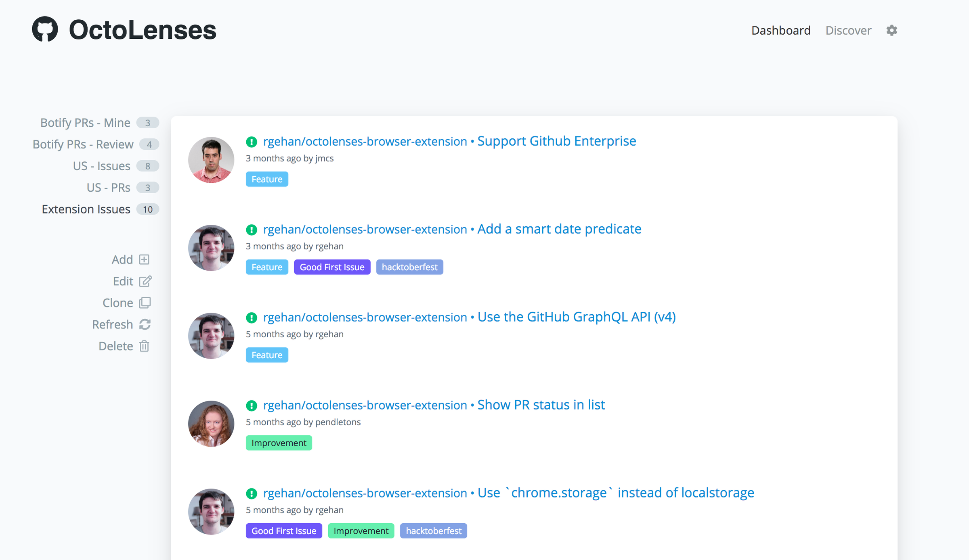The height and width of the screenshot is (560, 969).
Task: Click the Refresh lens label
Action: point(112,324)
